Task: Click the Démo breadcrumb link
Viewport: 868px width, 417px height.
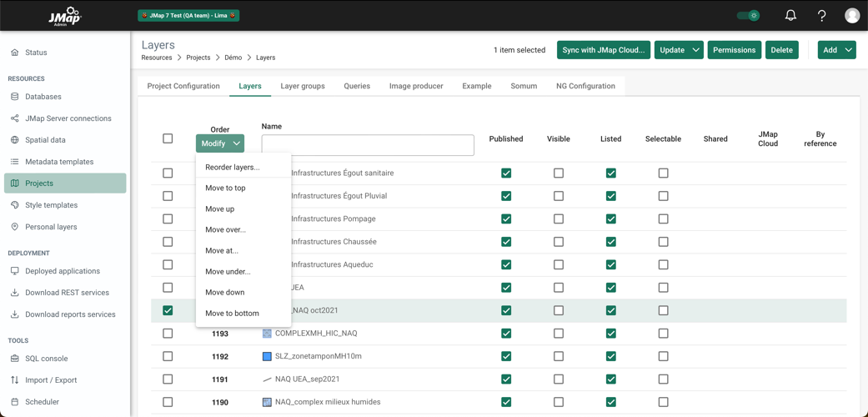Action: pos(233,58)
